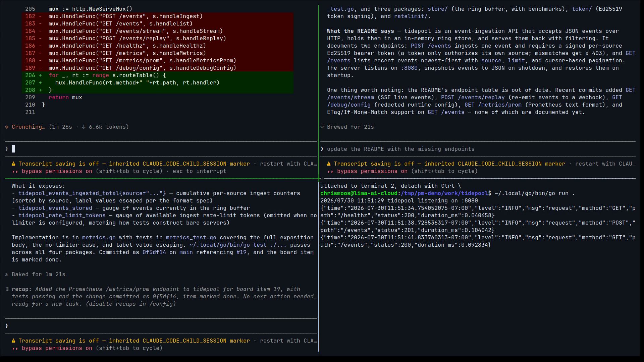644x362 pixels.
Task: Click the /tmp/pm-demo/work/tidepool path
Action: point(444,193)
